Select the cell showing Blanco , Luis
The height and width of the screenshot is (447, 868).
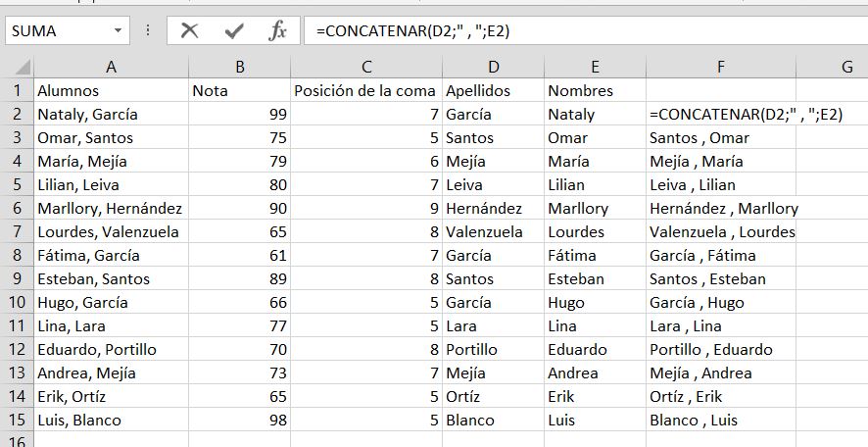(x=720, y=421)
